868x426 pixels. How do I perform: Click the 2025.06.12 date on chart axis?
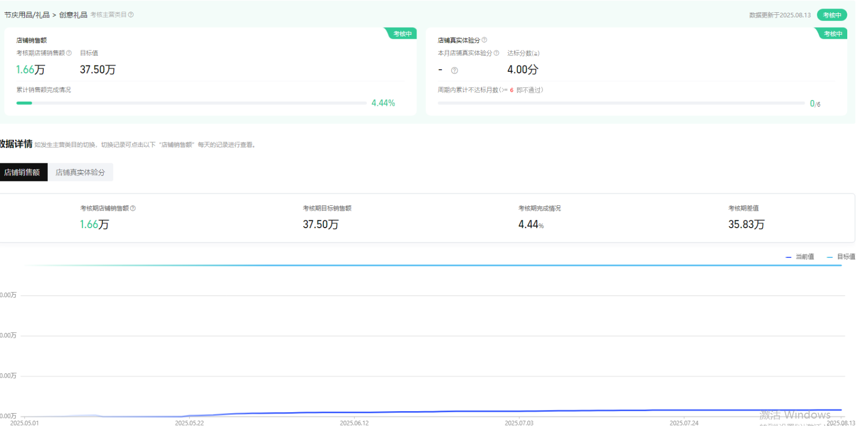pos(354,423)
